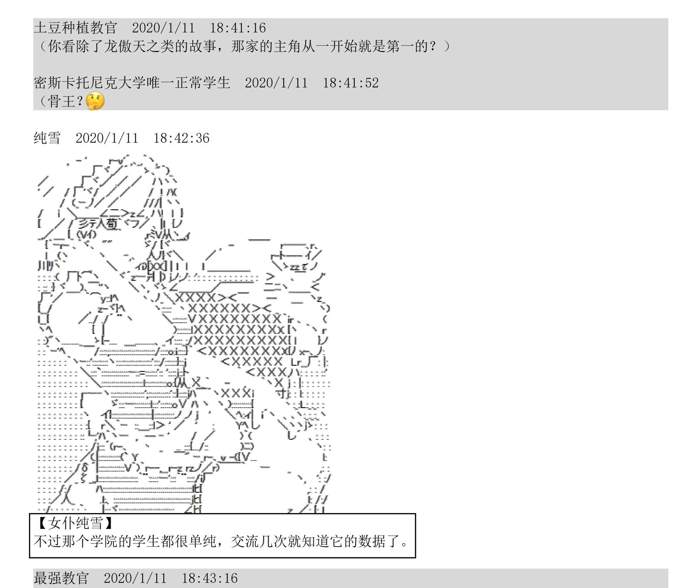Click the 18:42:36 timestamp
700x588 pixels.
[181, 138]
